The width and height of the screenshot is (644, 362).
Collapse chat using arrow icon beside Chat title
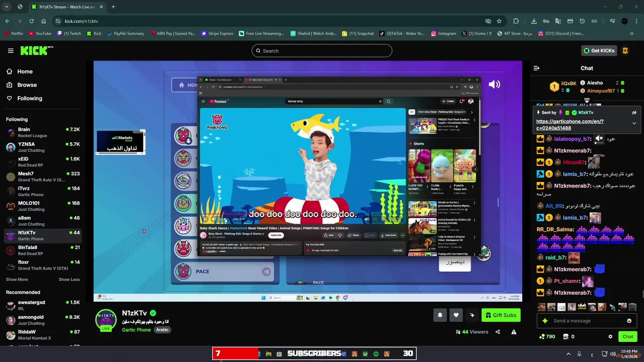[536, 68]
